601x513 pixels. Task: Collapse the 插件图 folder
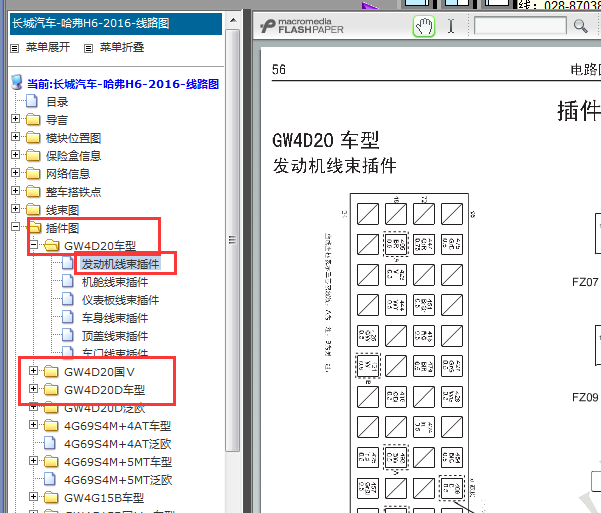(x=15, y=227)
